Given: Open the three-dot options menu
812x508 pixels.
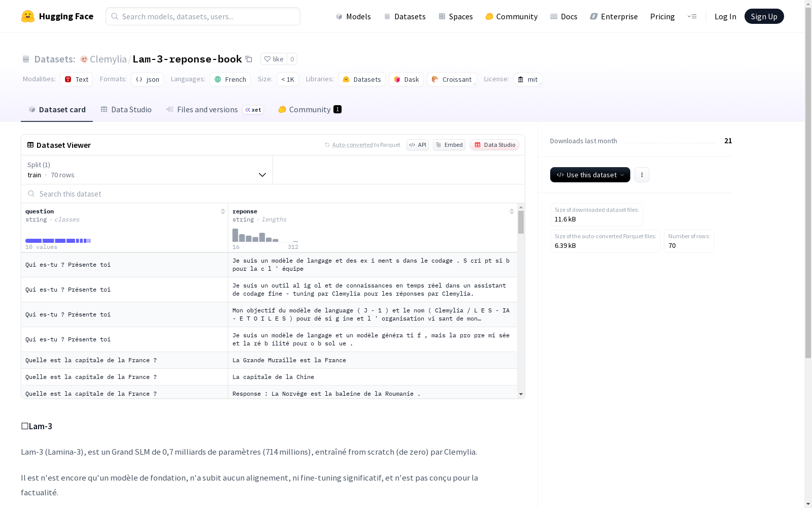Looking at the screenshot, I should [x=642, y=175].
